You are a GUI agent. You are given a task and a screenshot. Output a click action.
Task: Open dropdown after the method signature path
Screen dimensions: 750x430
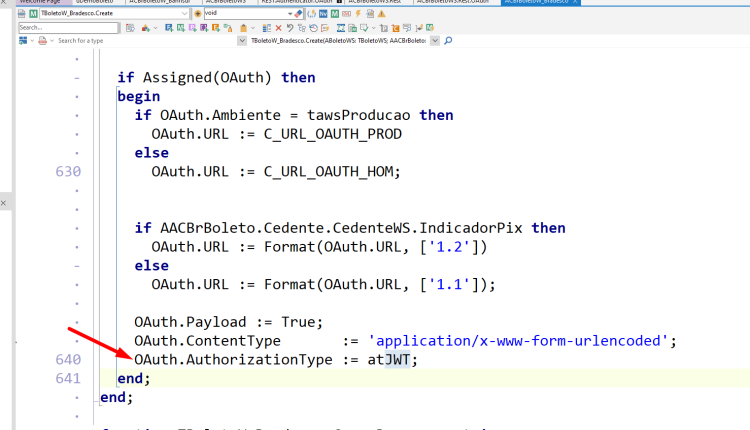coord(435,41)
